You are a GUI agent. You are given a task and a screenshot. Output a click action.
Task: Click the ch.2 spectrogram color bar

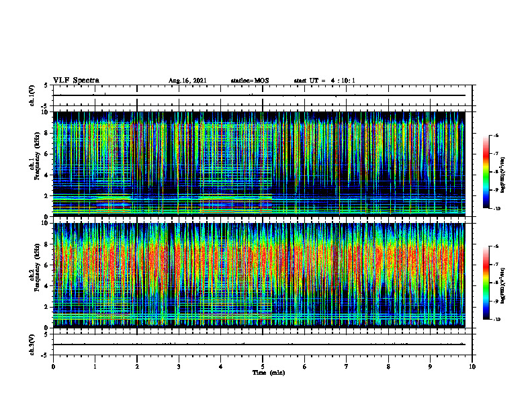tap(486, 283)
